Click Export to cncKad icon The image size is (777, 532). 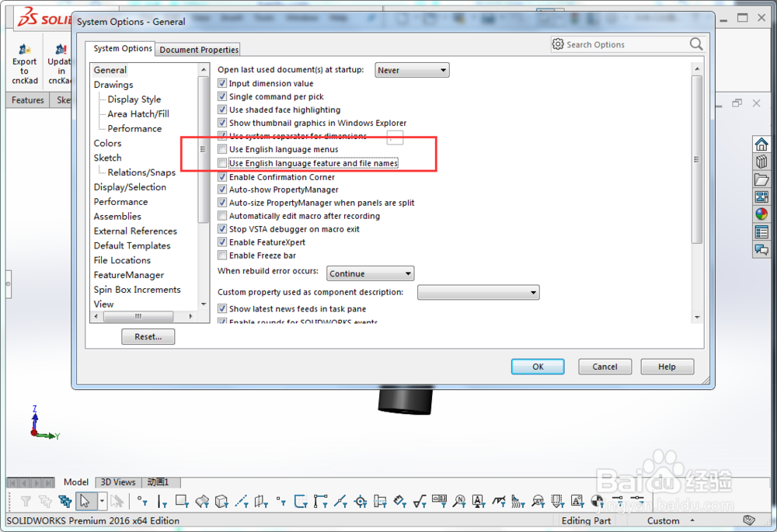tap(24, 64)
